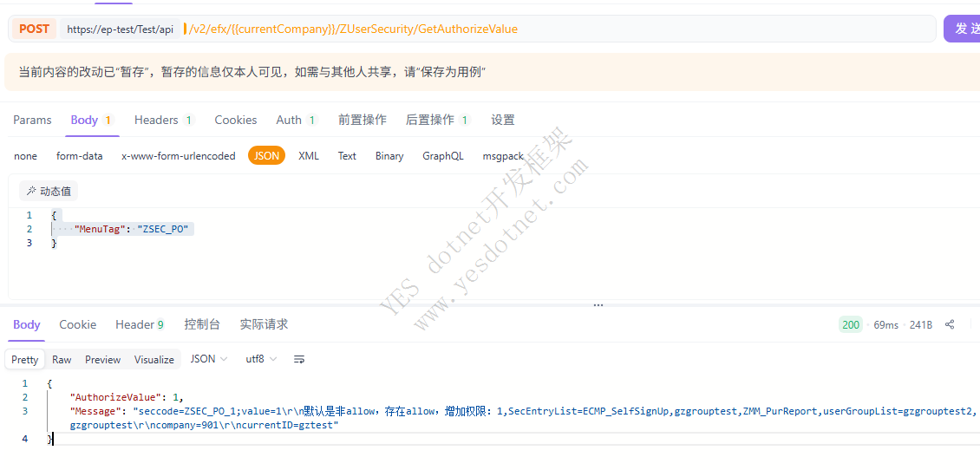980x470 pixels.
Task: Open the request Body tab
Action: coord(91,120)
